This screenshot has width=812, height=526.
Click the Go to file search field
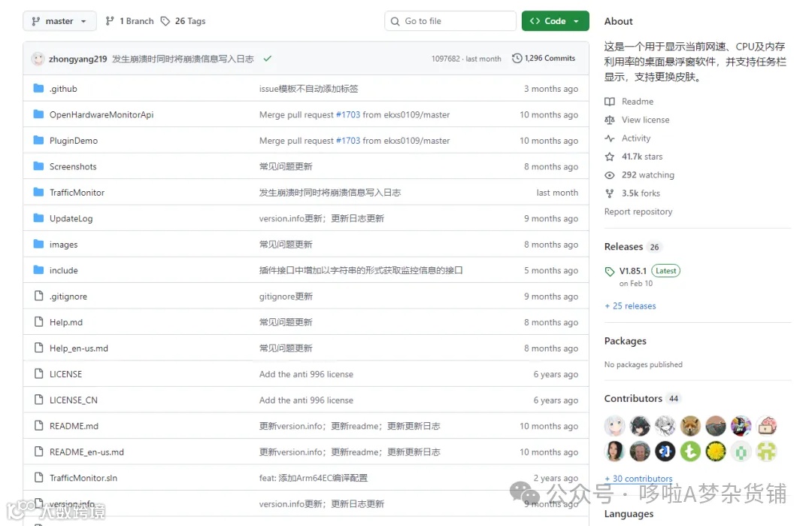(x=450, y=21)
